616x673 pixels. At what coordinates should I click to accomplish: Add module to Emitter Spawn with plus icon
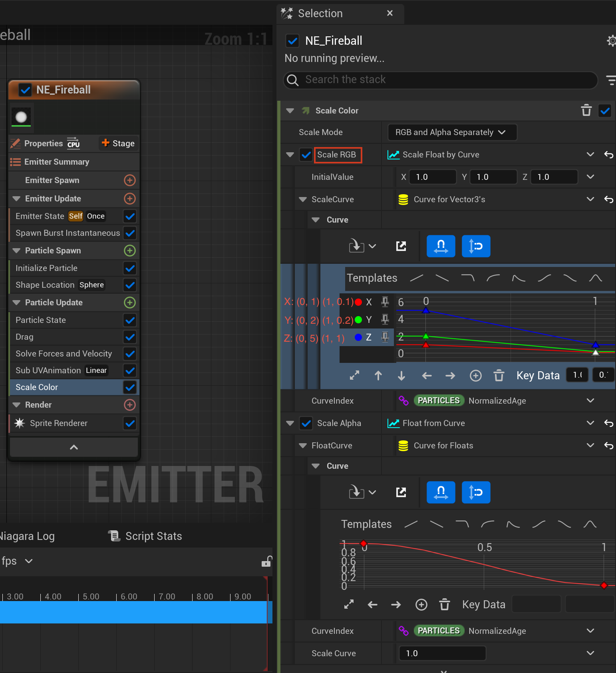click(129, 180)
